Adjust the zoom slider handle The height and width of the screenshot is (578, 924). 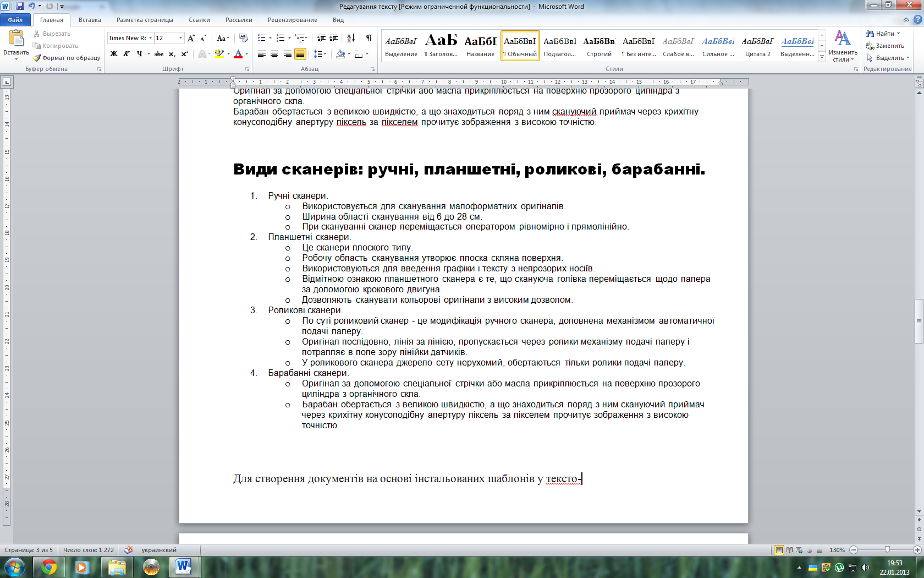(887, 550)
